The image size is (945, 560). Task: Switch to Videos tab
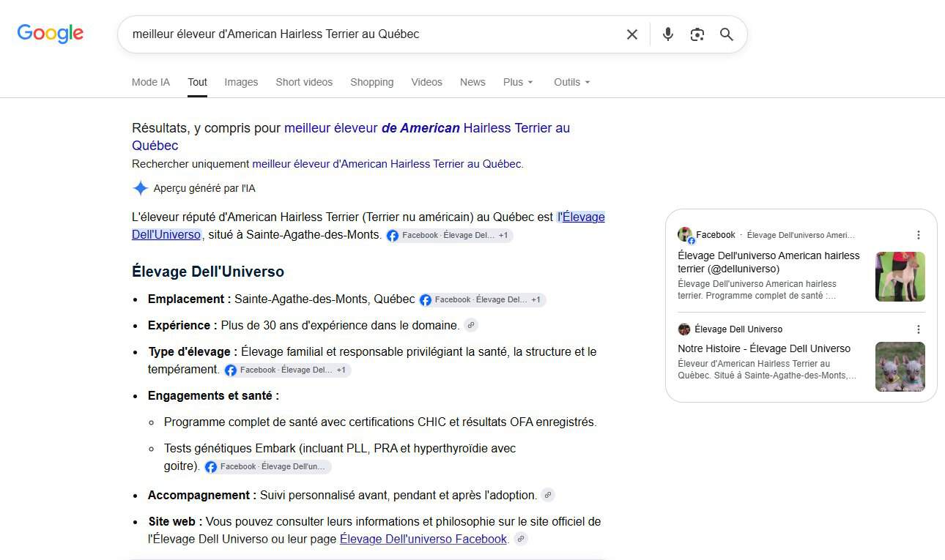[x=426, y=82]
